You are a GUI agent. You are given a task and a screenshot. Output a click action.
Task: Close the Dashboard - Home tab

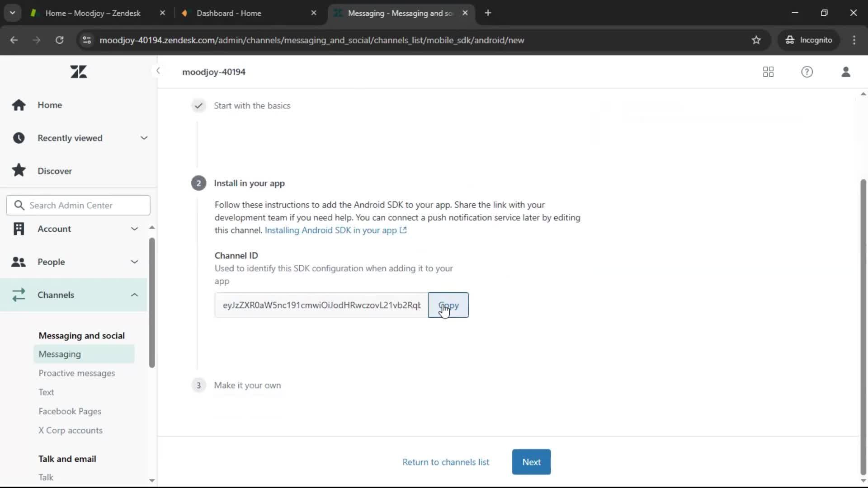point(314,13)
